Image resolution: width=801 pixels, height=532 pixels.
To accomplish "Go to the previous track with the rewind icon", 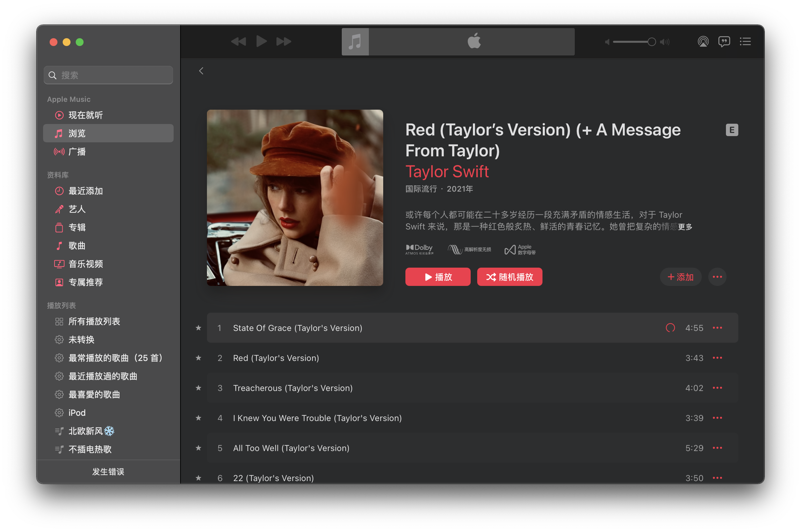I will pyautogui.click(x=239, y=42).
